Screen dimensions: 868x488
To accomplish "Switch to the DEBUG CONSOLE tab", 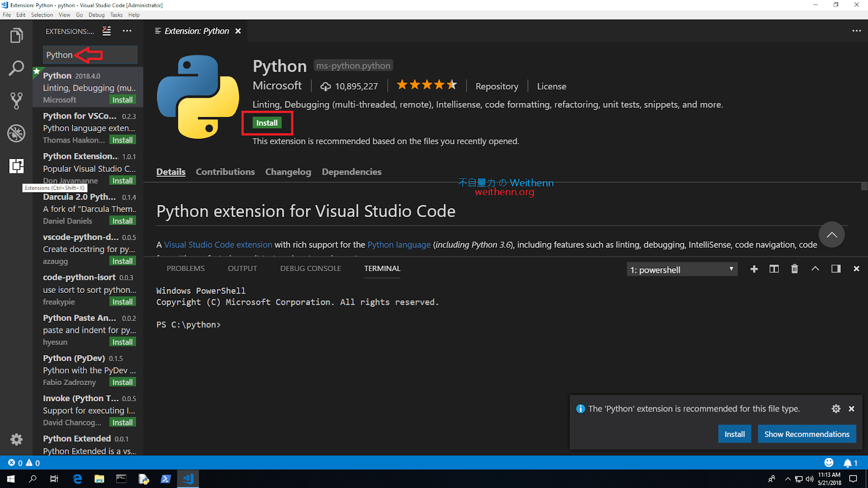I will 311,268.
